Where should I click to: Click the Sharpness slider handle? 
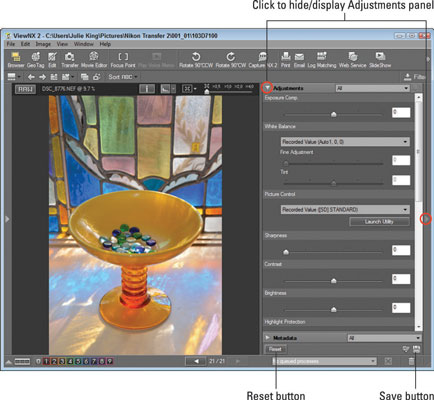286,252
